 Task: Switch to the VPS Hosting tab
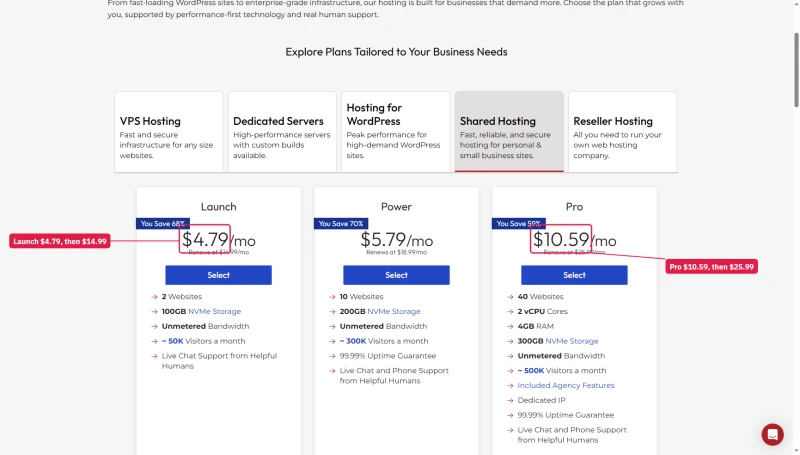coord(169,132)
